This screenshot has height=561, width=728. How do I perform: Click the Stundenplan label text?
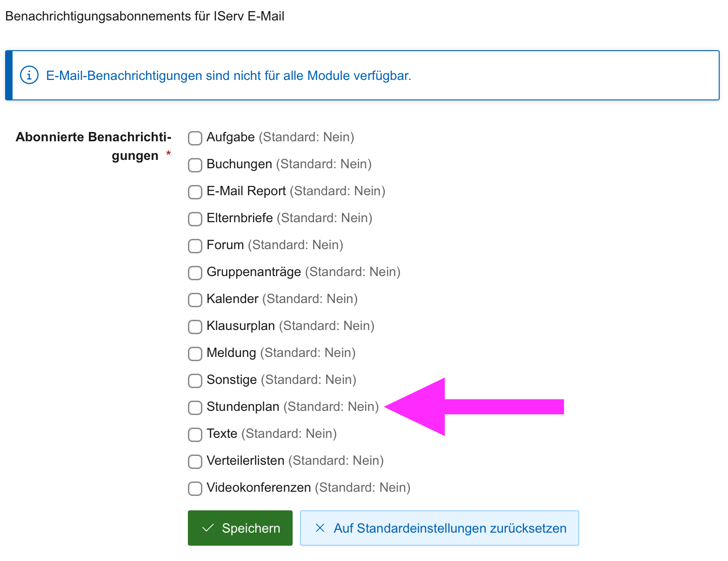[243, 407]
